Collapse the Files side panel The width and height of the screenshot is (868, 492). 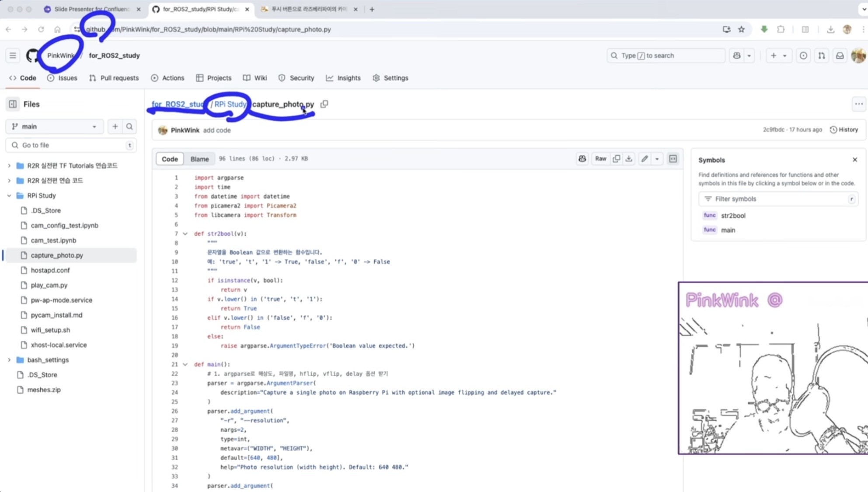tap(13, 104)
